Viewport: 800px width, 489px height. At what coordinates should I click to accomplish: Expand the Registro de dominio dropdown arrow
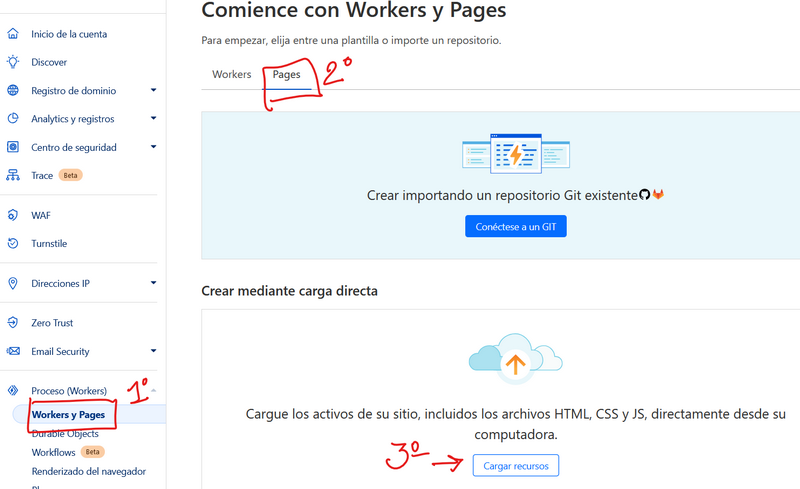click(x=153, y=91)
